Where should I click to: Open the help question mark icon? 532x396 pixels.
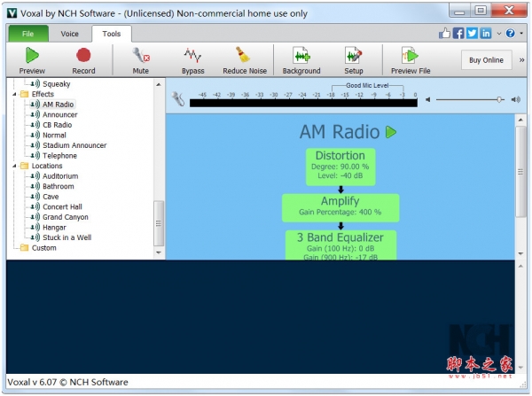[x=510, y=34]
